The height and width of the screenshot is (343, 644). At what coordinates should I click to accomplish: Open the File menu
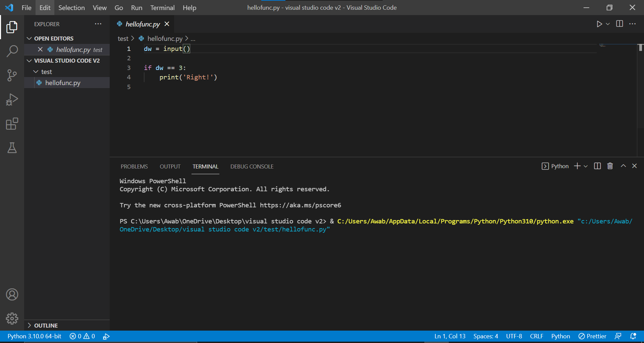coord(26,8)
